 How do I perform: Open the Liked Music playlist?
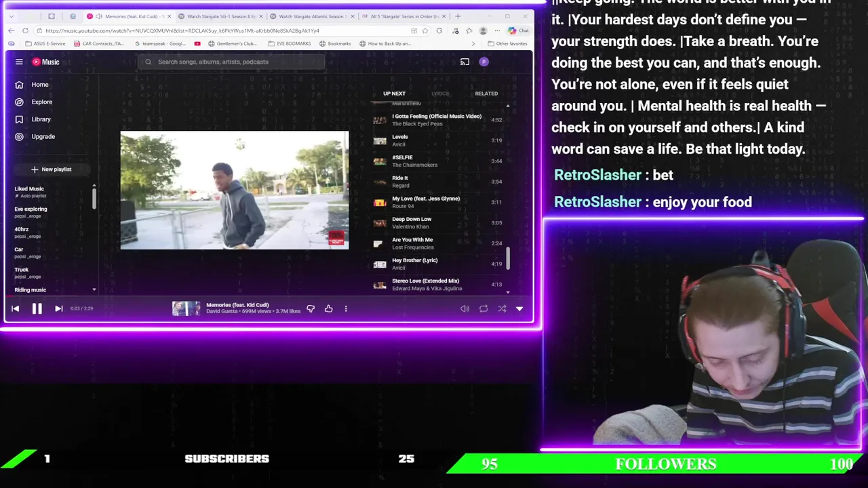click(x=29, y=189)
